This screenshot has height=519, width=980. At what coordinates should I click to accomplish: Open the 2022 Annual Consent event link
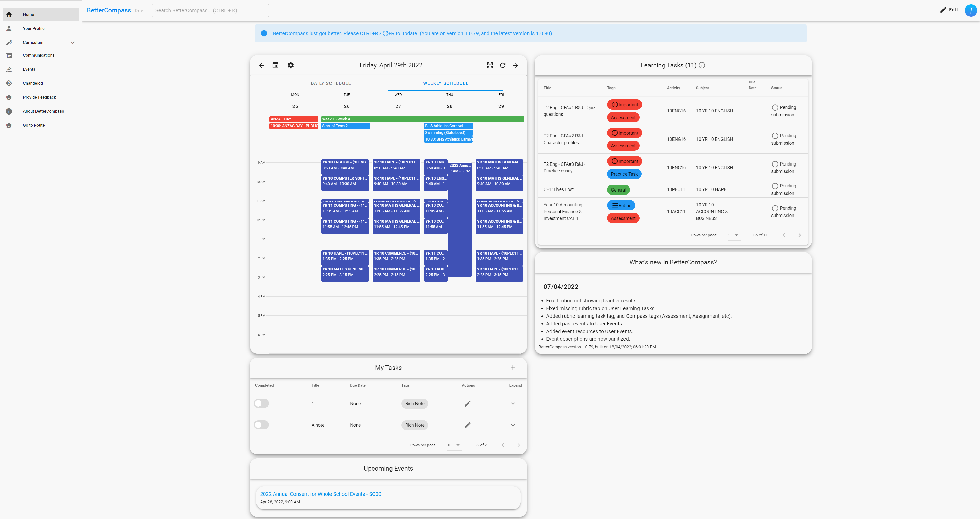click(320, 493)
